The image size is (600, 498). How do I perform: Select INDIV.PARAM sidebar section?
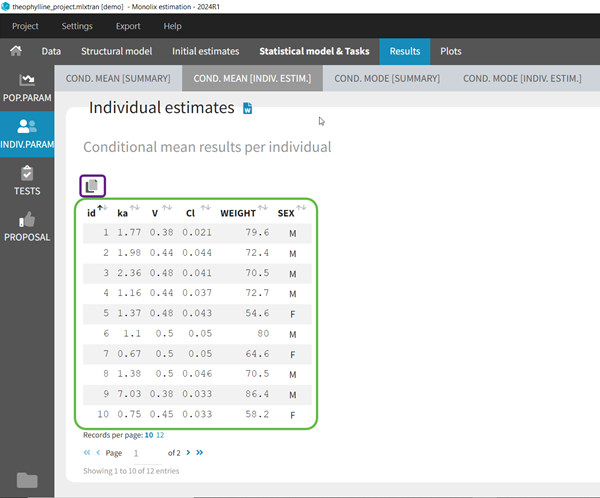[27, 134]
